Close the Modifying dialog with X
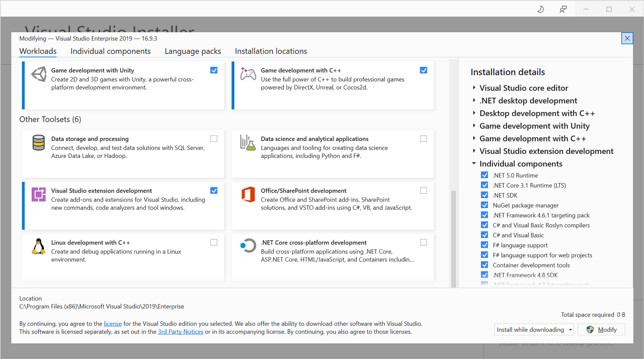Image resolution: width=644 pixels, height=359 pixels. click(x=627, y=38)
